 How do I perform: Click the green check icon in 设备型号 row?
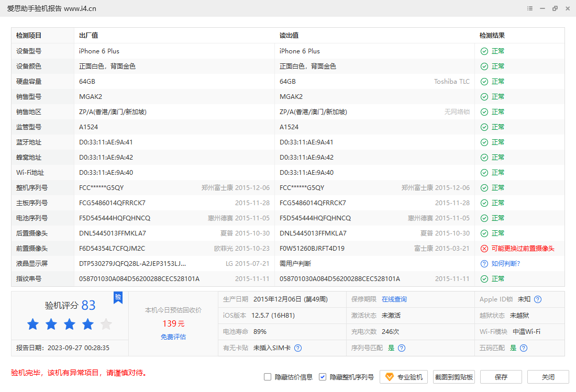point(484,51)
